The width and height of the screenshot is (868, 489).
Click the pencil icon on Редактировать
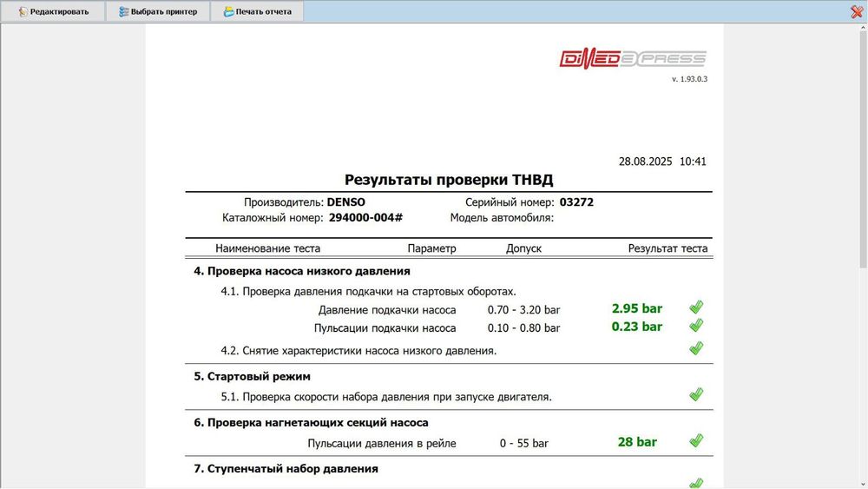coord(23,11)
